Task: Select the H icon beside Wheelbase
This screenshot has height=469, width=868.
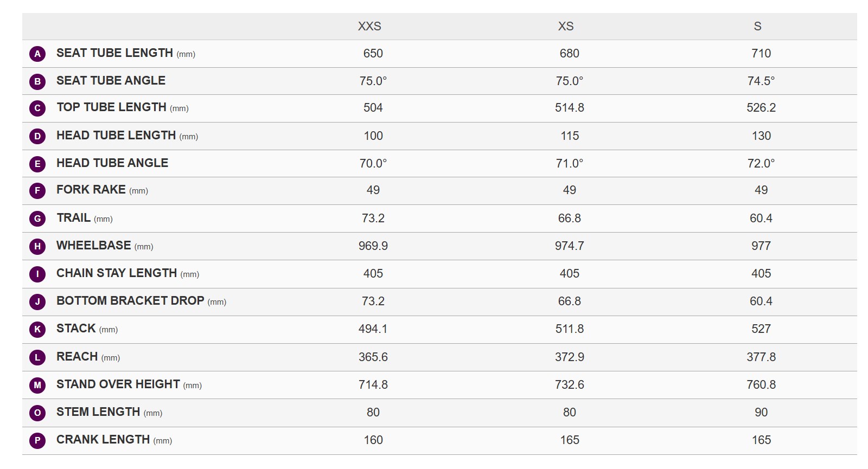Action: coord(37,246)
